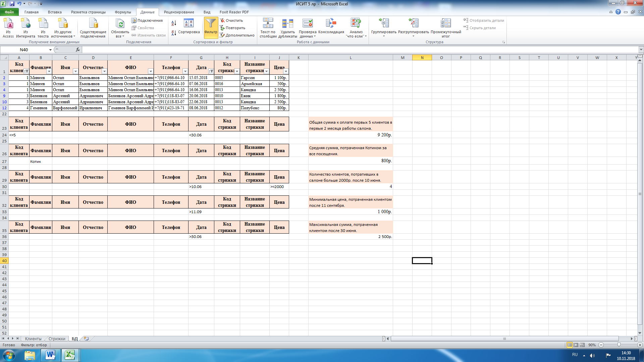Click Advanced filter (Дополнительно) button
The image size is (644, 362).
click(x=237, y=35)
